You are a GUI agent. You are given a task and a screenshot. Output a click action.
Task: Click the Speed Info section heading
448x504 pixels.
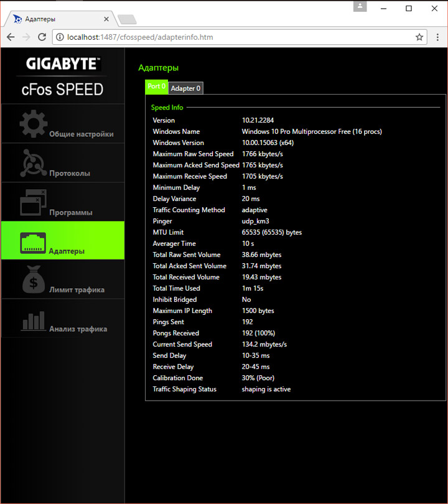[167, 108]
